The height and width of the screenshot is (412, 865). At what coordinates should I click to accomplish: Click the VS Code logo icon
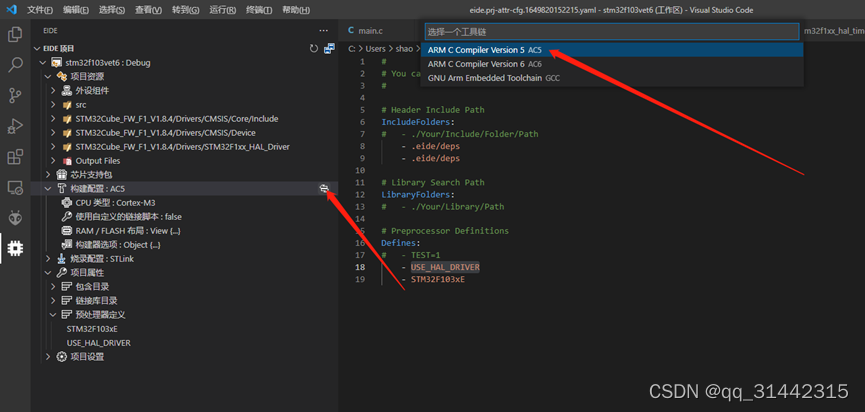click(12, 9)
